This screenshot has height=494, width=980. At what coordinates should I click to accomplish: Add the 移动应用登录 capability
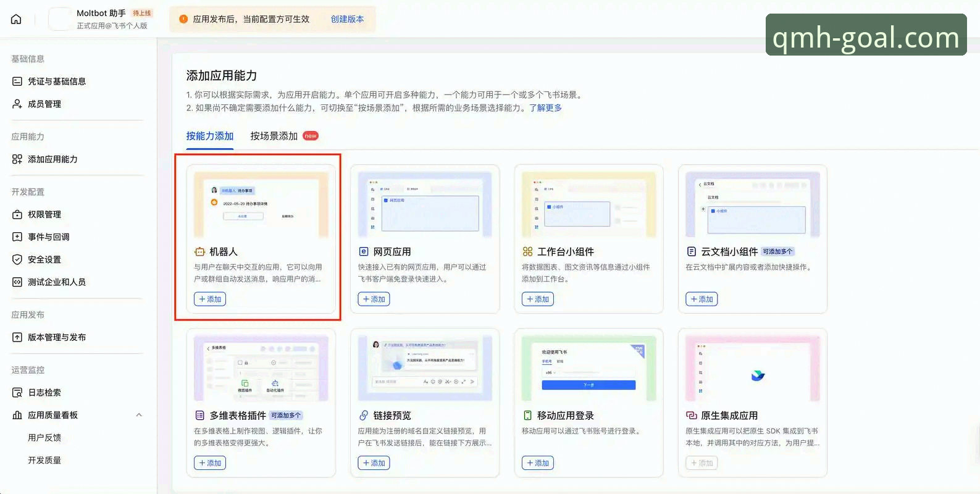coord(538,463)
